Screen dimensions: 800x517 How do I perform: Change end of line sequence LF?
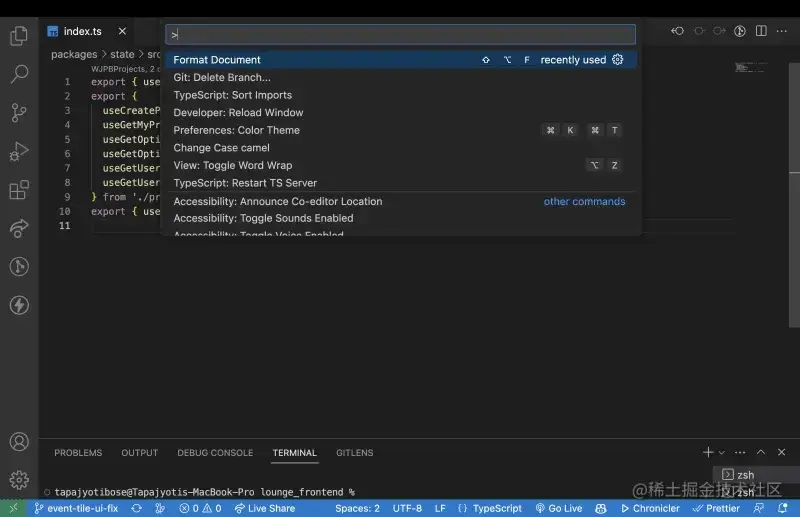click(440, 508)
